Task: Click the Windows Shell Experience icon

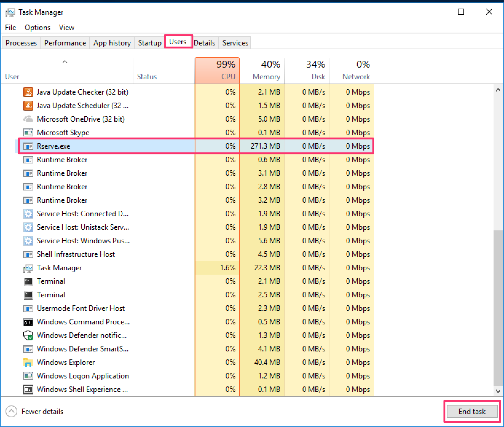Action: coord(28,390)
